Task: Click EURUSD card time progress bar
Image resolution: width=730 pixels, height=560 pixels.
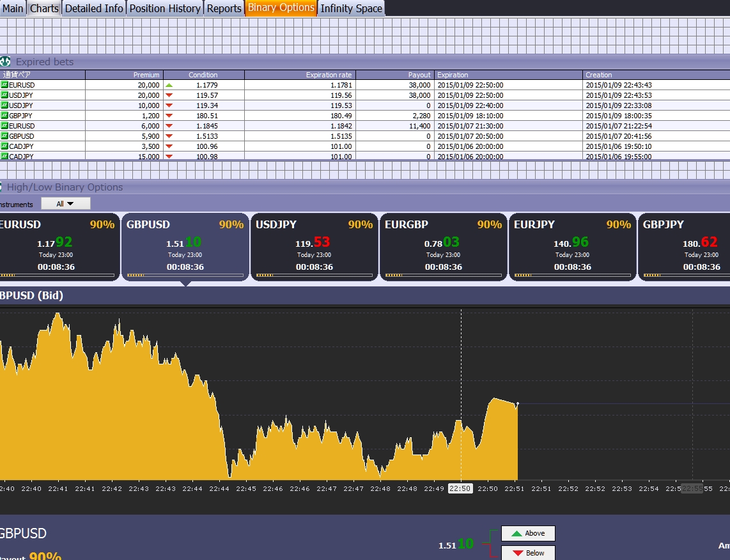Action: point(57,275)
